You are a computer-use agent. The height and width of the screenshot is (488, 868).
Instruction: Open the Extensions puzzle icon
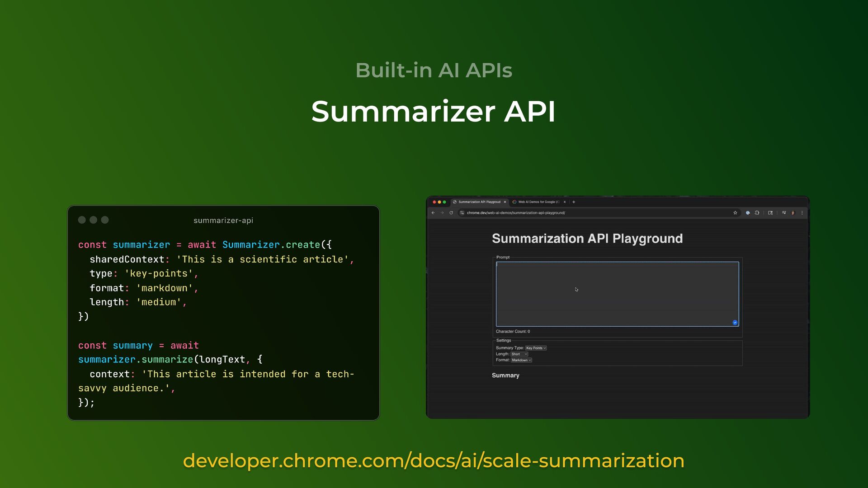(757, 213)
